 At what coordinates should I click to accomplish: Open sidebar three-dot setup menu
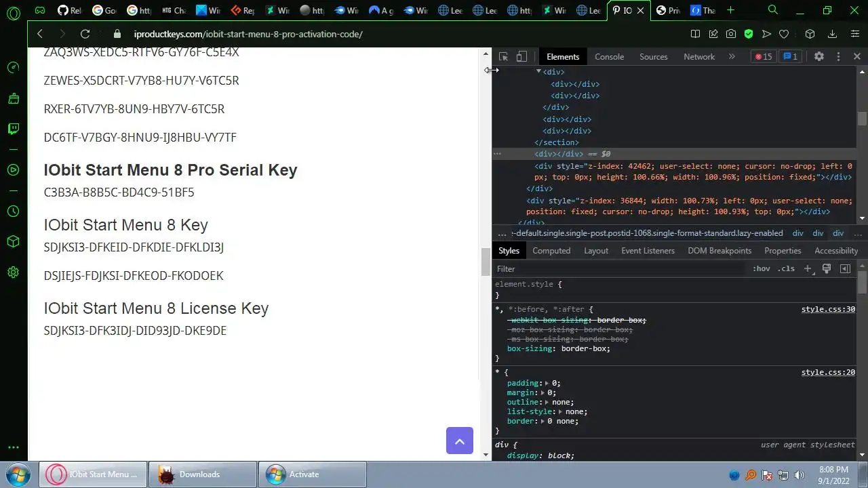click(x=13, y=447)
